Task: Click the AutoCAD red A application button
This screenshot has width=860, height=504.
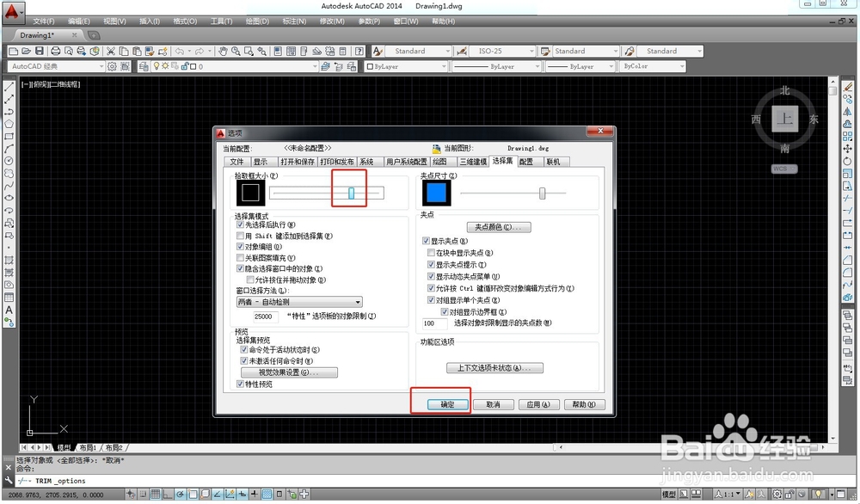Action: pos(12,11)
